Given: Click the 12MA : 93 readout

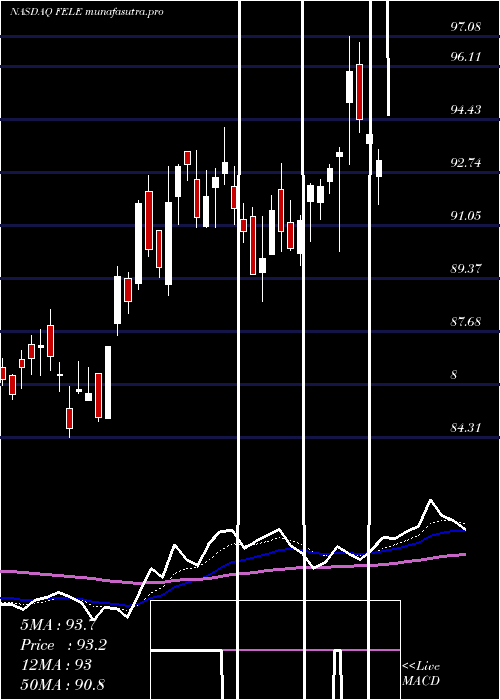Looking at the screenshot, I should (x=56, y=665).
